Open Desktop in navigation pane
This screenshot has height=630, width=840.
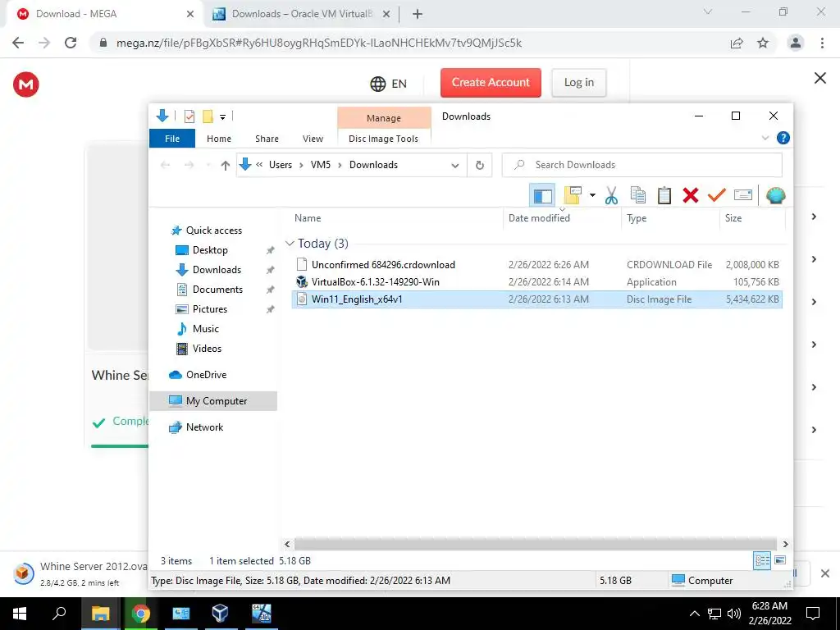pyautogui.click(x=210, y=250)
